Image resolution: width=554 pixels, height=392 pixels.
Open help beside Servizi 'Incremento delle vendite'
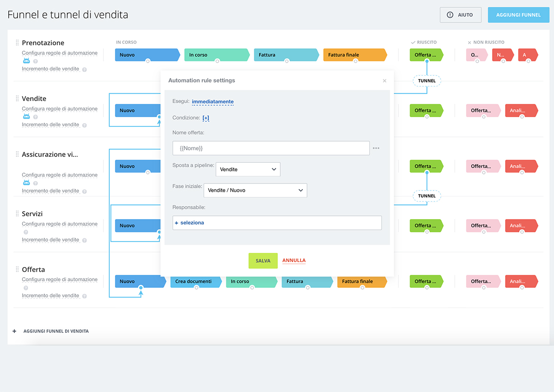(84, 240)
